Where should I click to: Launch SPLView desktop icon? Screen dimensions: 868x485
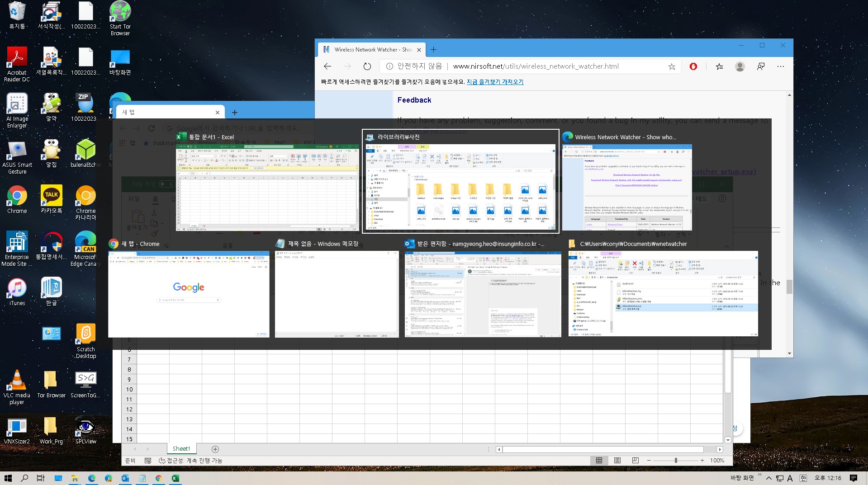point(86,430)
